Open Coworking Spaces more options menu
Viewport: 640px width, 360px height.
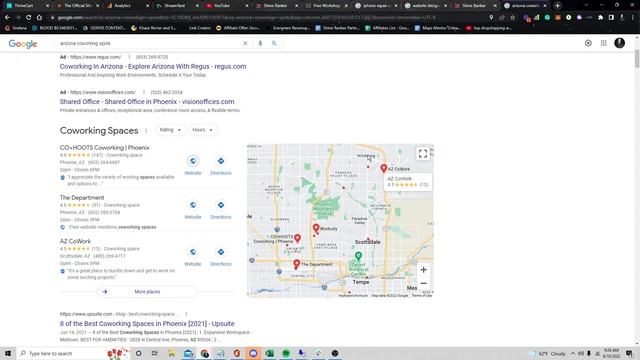pyautogui.click(x=146, y=131)
